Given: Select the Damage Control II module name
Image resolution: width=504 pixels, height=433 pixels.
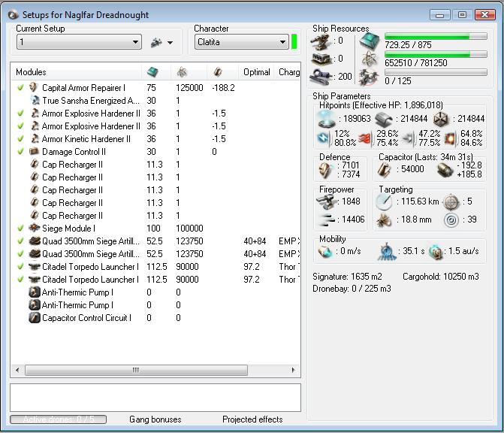Looking at the screenshot, I should pyautogui.click(x=74, y=152).
